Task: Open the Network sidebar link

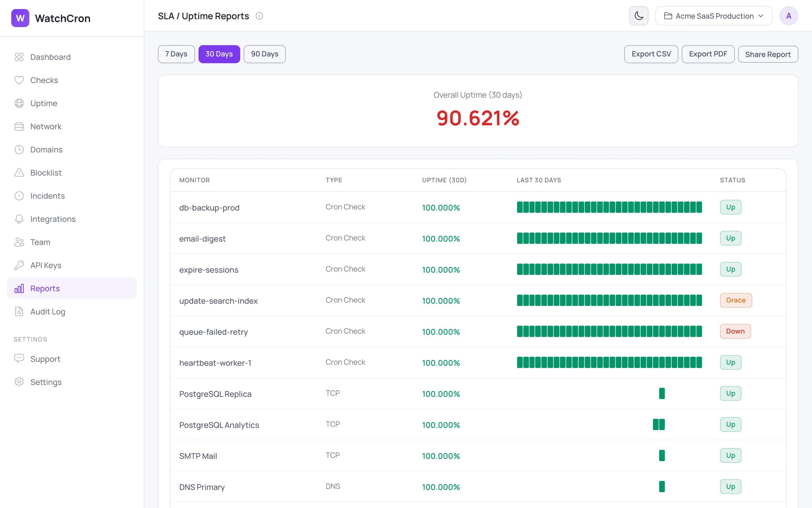Action: (72, 127)
